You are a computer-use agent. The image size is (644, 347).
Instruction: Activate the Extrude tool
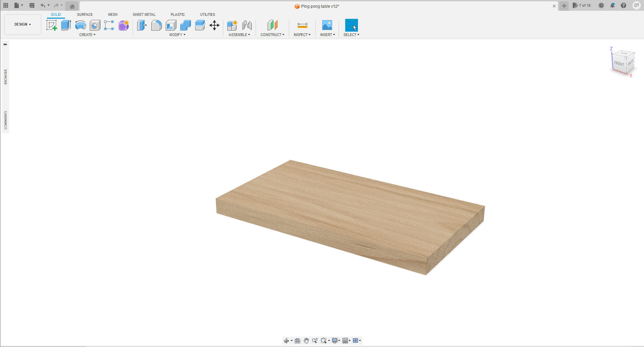pos(65,25)
